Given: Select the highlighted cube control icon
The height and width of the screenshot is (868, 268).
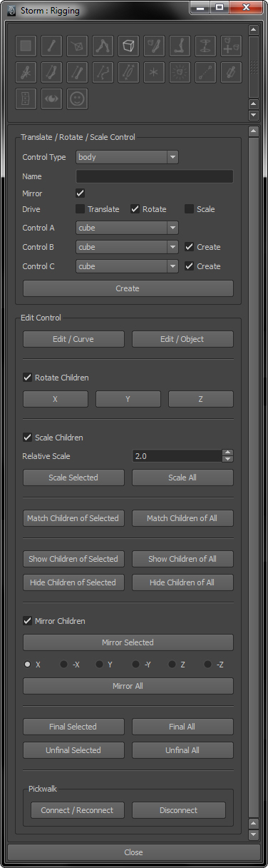Looking at the screenshot, I should (x=128, y=46).
